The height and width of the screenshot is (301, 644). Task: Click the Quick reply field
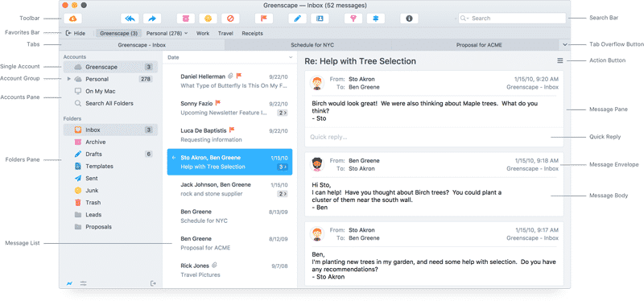pos(434,137)
